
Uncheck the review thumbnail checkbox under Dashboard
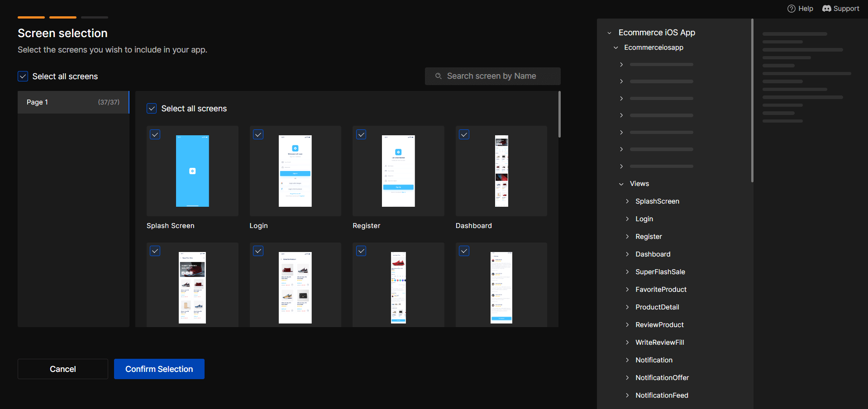464,251
